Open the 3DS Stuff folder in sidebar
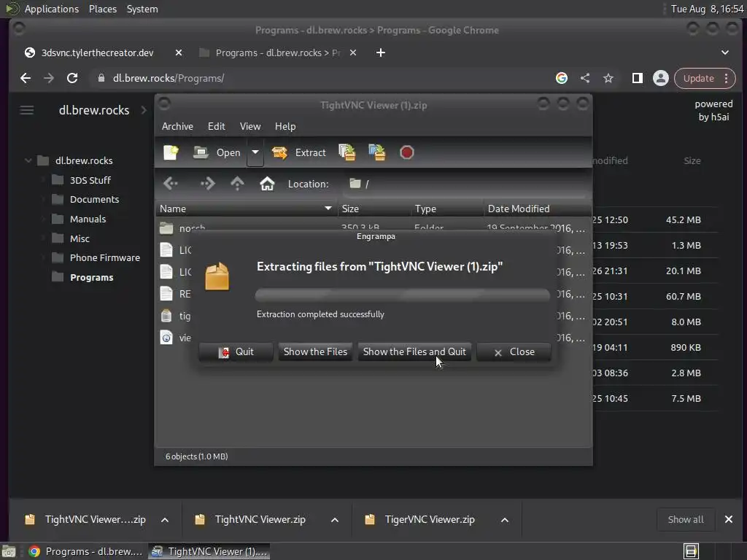747x560 pixels. click(x=90, y=180)
